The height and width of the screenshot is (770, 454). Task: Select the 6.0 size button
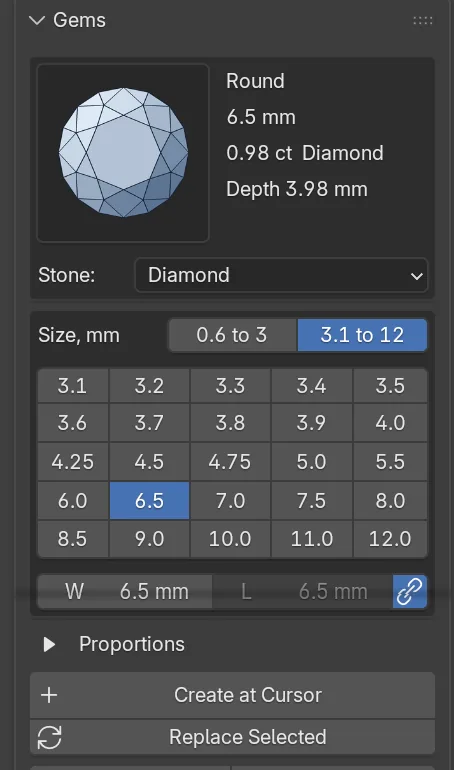[73, 501]
